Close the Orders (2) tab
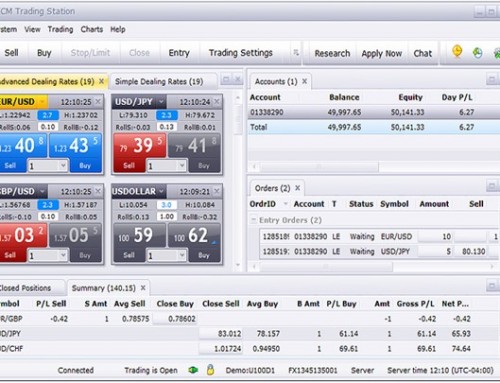This screenshot has width=500, height=383. 298,188
